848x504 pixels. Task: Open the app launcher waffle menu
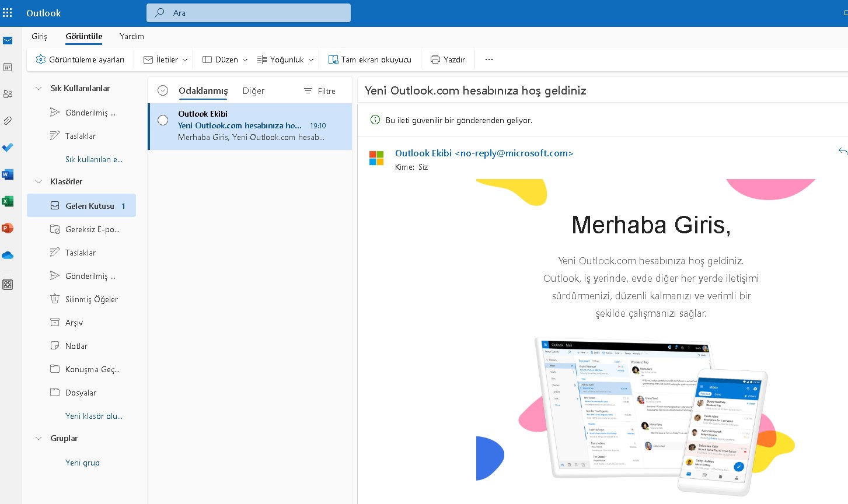[8, 12]
